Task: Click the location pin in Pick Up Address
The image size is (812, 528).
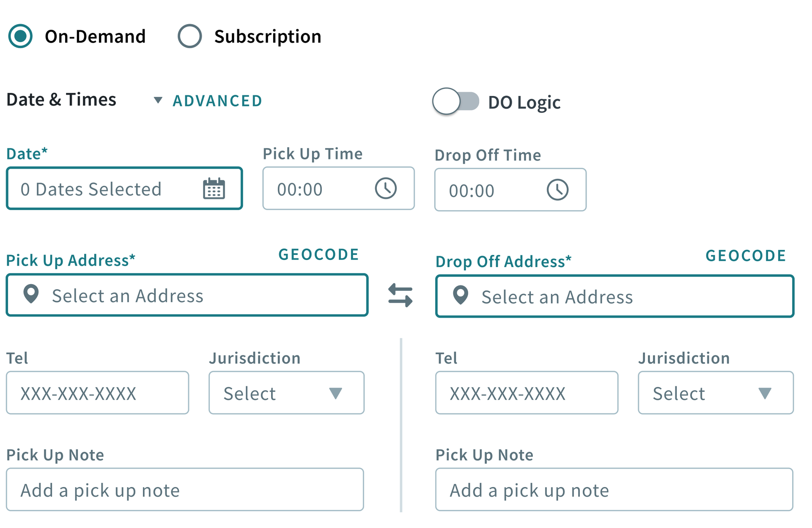Action: [31, 295]
